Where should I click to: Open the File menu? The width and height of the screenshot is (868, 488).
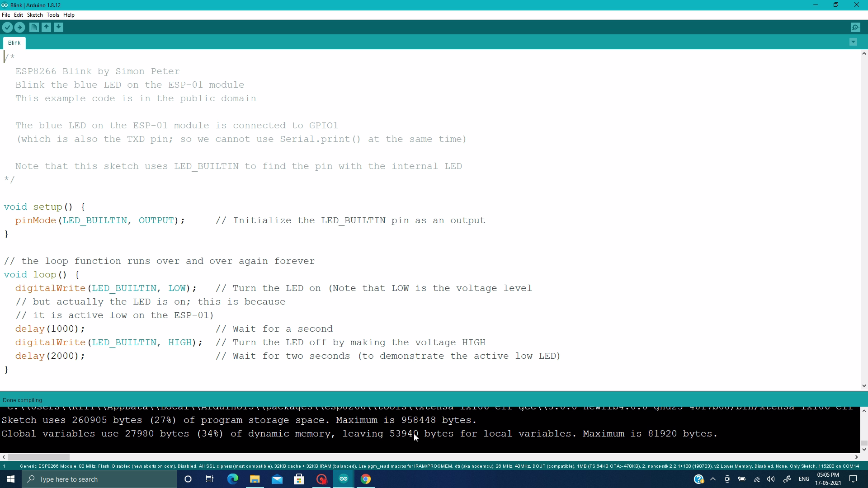[x=5, y=14]
